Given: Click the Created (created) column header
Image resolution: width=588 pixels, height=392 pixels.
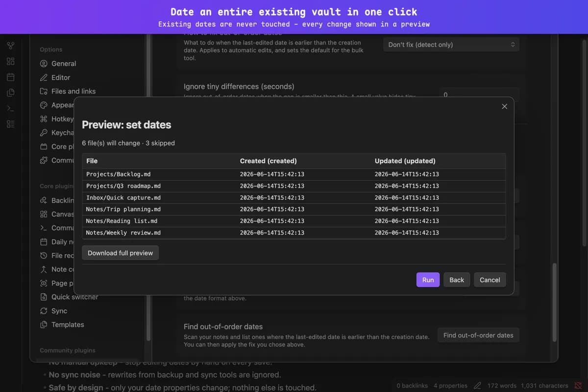Looking at the screenshot, I should coord(268,161).
